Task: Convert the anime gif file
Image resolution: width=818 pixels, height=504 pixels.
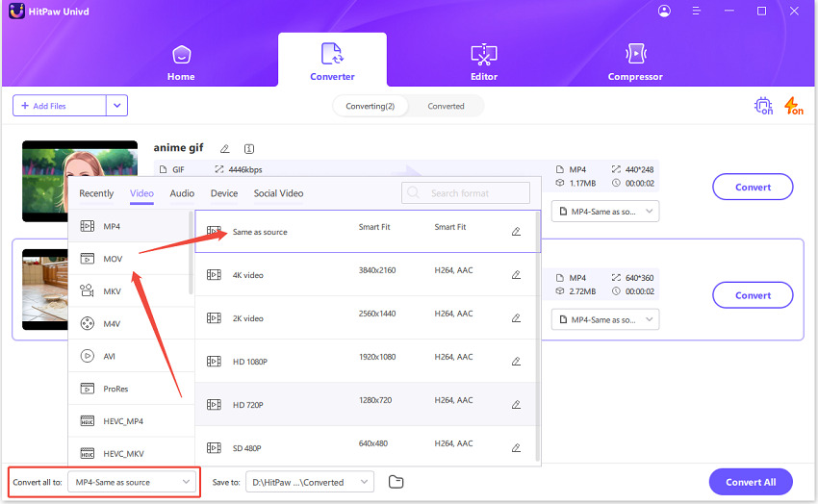Action: [x=753, y=188]
